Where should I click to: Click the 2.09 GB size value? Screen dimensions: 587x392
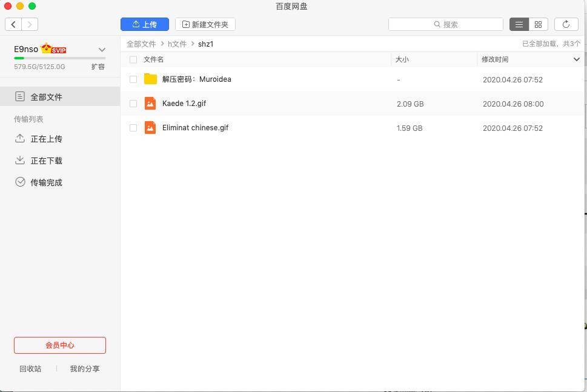[410, 104]
